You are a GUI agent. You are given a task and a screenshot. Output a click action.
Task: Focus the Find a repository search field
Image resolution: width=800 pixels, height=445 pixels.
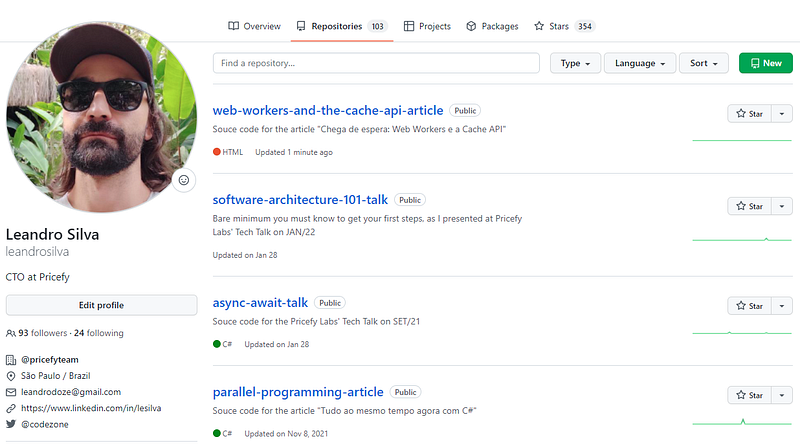(x=377, y=63)
